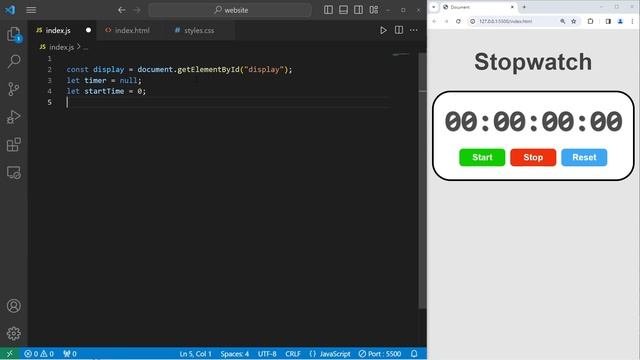The height and width of the screenshot is (360, 640).
Task: Open the hamburger application menu
Action: (x=31, y=10)
